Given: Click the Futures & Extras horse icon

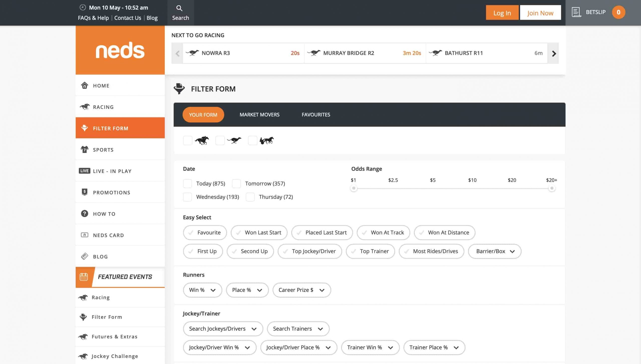Looking at the screenshot, I should pos(83,336).
